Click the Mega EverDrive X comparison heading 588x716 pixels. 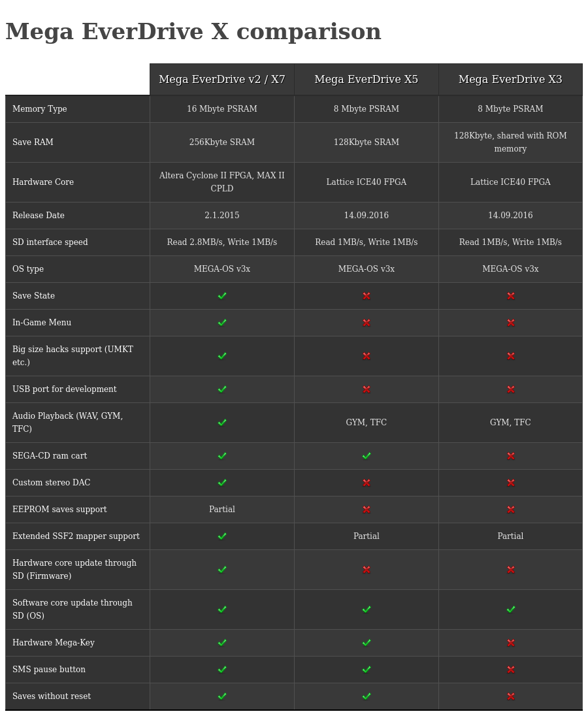[193, 32]
